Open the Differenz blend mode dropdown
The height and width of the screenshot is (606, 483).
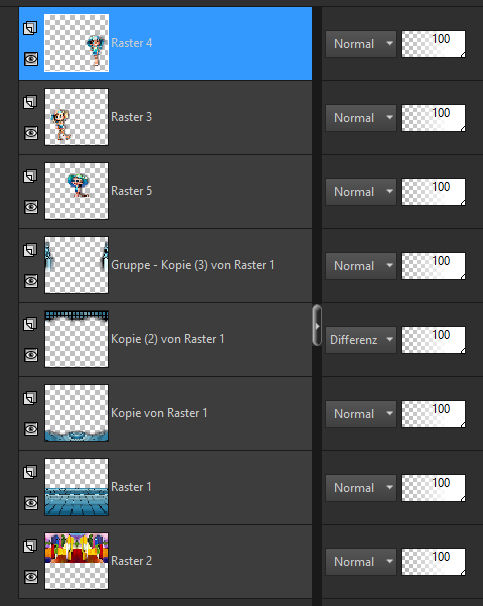coord(361,340)
